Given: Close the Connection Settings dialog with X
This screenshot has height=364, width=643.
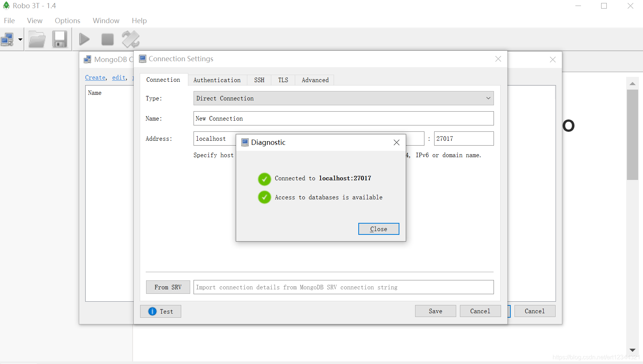Looking at the screenshot, I should pyautogui.click(x=498, y=59).
